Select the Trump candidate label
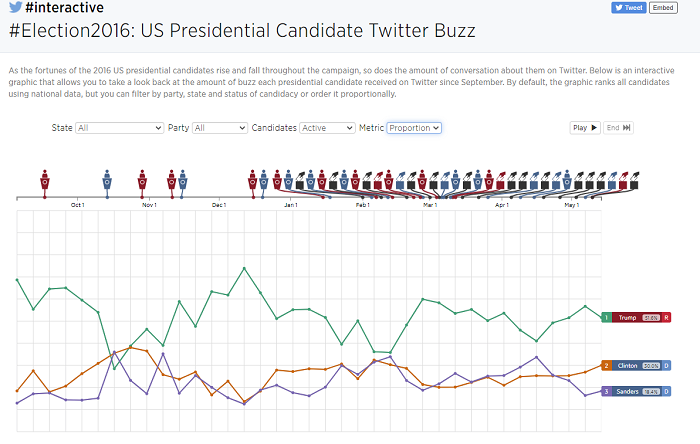 tap(627, 317)
